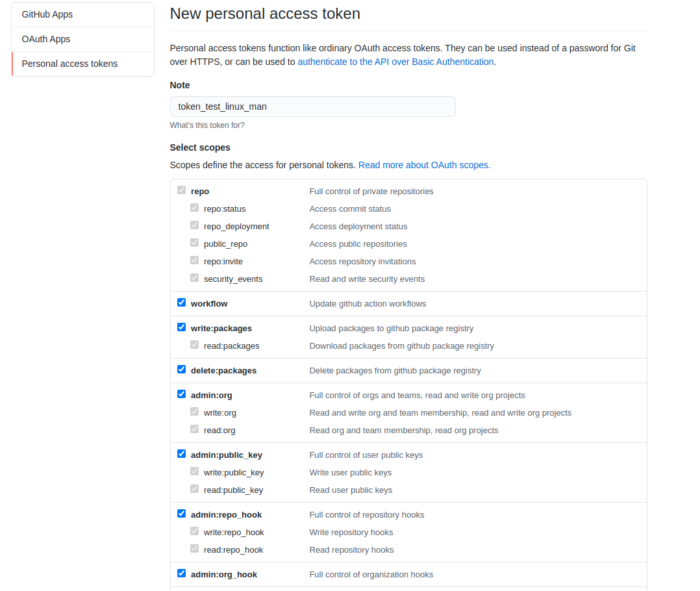The width and height of the screenshot is (700, 591).
Task: Enable the security_events scope
Action: [194, 277]
